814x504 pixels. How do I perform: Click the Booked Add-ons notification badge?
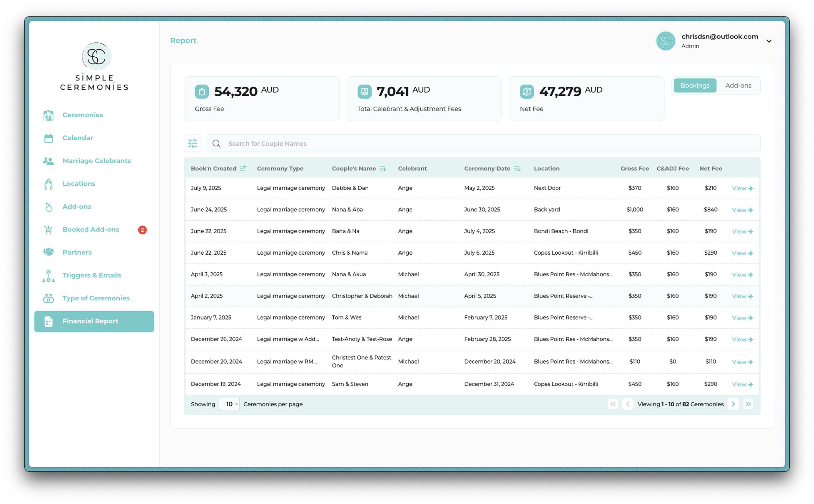[143, 230]
